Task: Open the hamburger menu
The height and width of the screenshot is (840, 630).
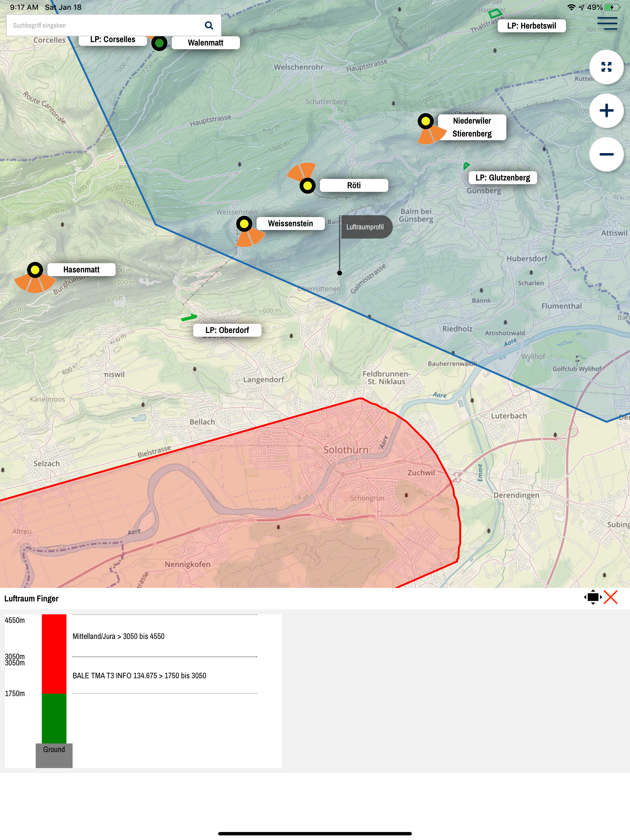Action: pos(607,24)
